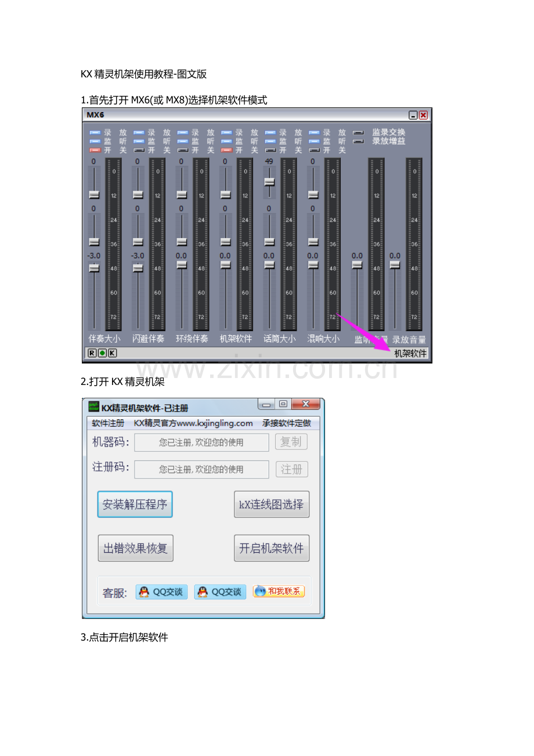Toggle 监听 switch for 环绕伴奏 channel

click(x=182, y=141)
